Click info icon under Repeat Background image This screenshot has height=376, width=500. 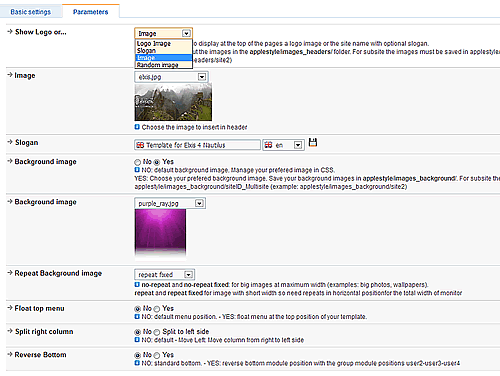click(137, 285)
